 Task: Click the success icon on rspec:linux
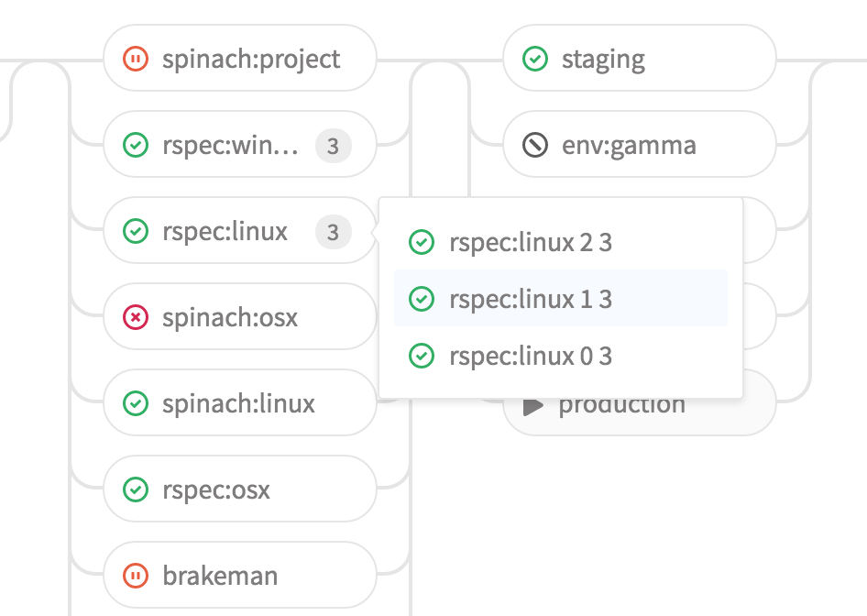(x=135, y=230)
